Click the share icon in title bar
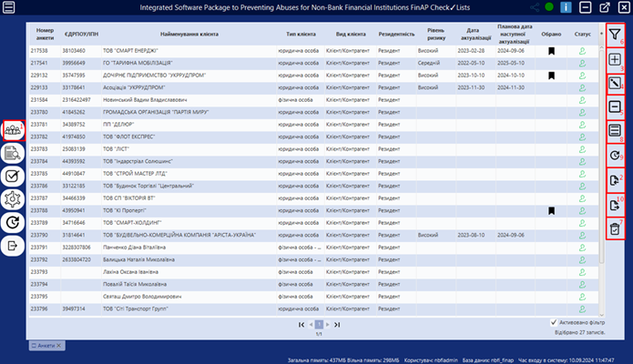Viewport: 633px width, 364px height. click(x=535, y=7)
